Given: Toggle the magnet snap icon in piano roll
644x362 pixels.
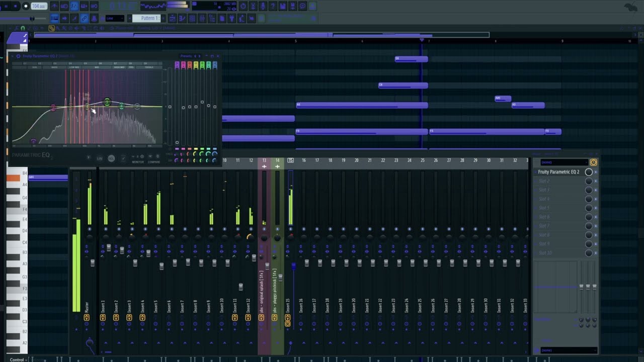Looking at the screenshot, I should pyautogui.click(x=23, y=28).
